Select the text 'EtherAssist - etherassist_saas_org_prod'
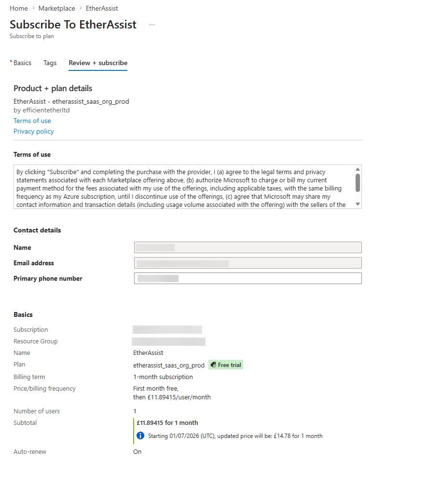This screenshot has height=504, width=441. (x=71, y=102)
